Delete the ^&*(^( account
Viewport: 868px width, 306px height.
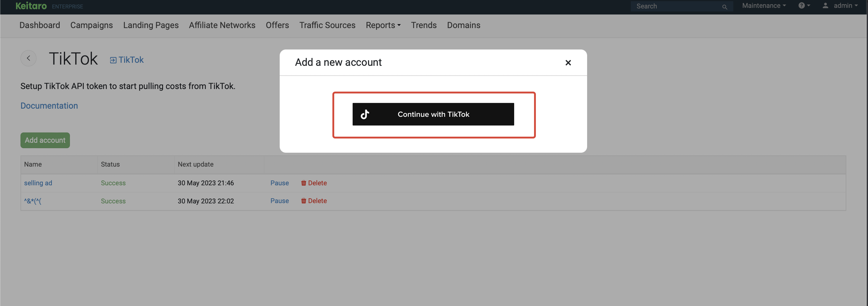(x=314, y=201)
